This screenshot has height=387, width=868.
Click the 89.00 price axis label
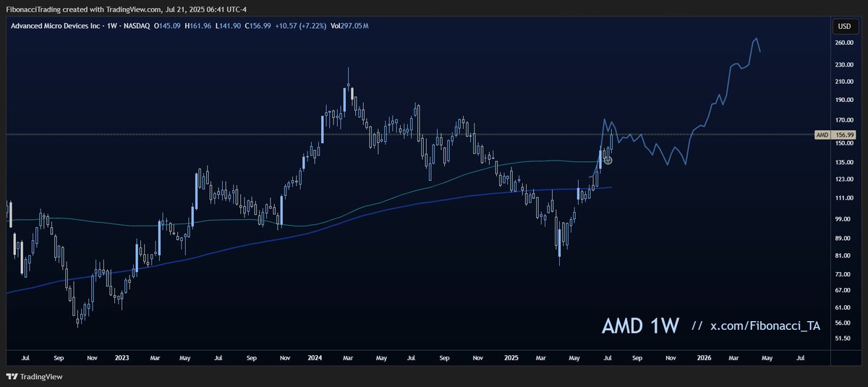(843, 239)
